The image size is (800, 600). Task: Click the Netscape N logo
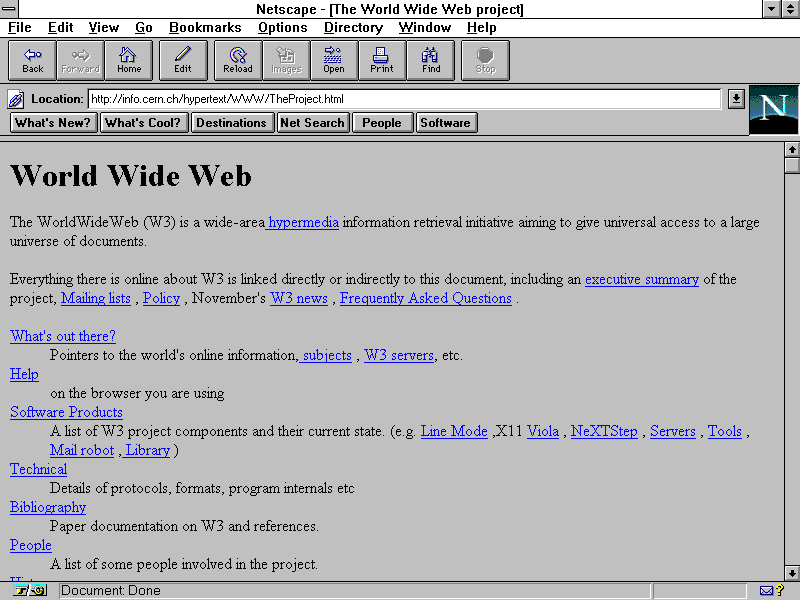click(x=773, y=110)
